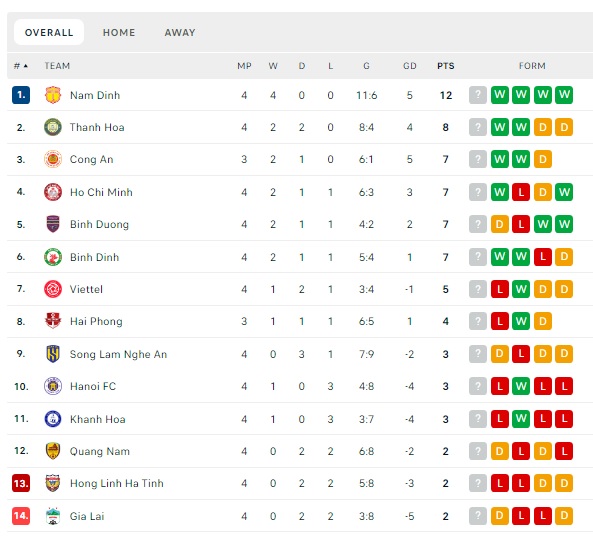The height and width of the screenshot is (539, 593).
Task: Click Ho Chi Minh's red L form badge
Action: (x=521, y=192)
